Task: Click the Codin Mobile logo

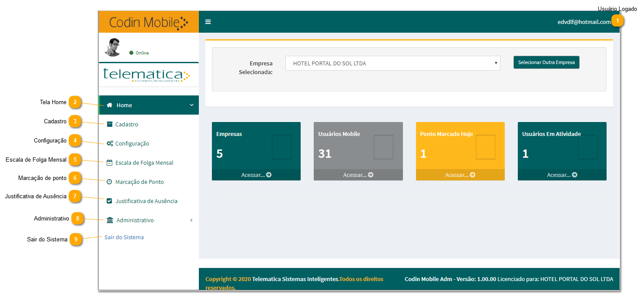Action: (149, 22)
